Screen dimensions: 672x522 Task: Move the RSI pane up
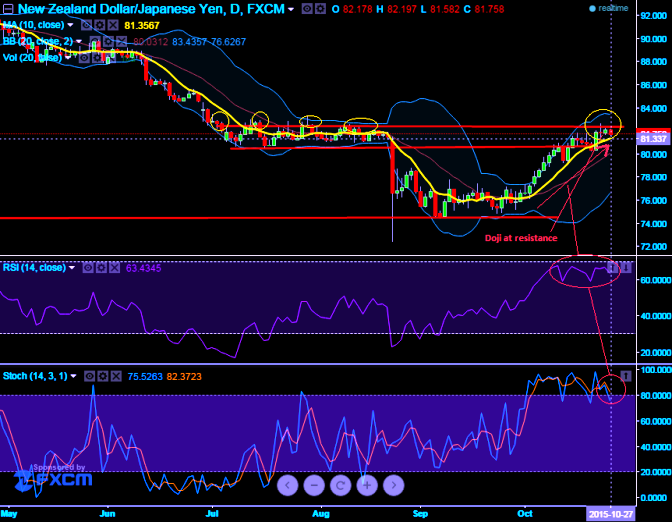click(613, 268)
